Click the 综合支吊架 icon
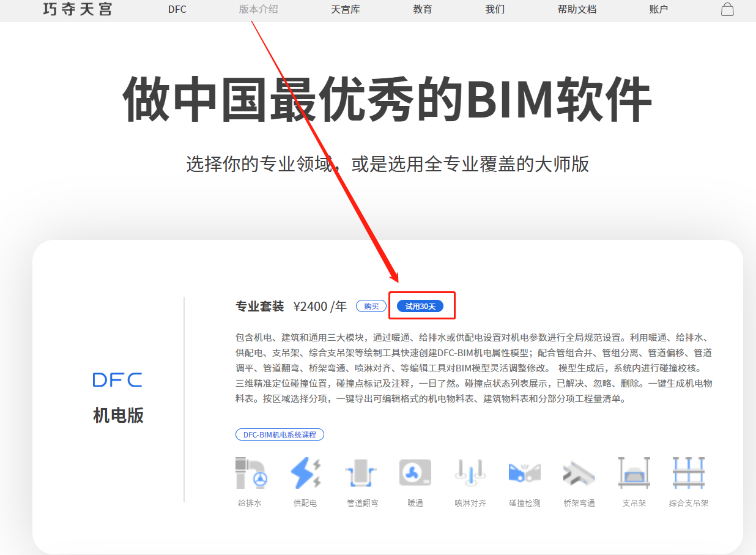 (688, 473)
